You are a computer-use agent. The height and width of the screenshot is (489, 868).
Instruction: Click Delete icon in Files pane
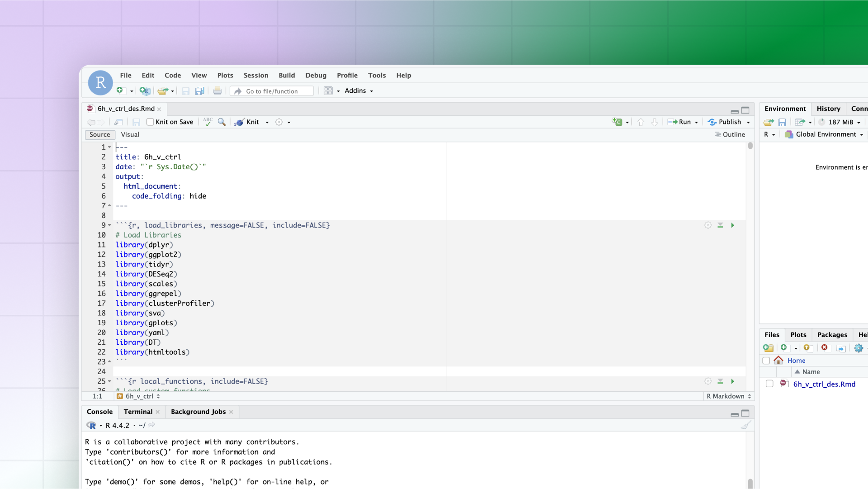825,347
